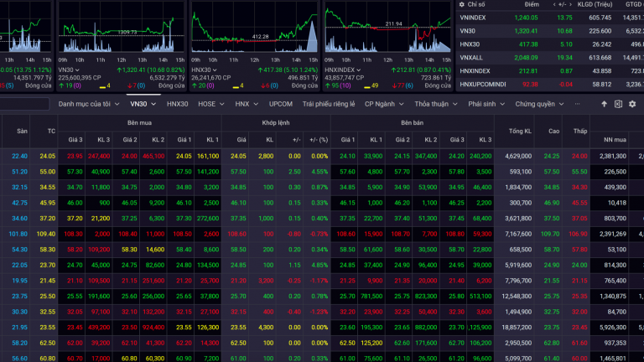Click the VN30 value 1,320.41 in index list
This screenshot has width=644, height=362.
pos(526,31)
